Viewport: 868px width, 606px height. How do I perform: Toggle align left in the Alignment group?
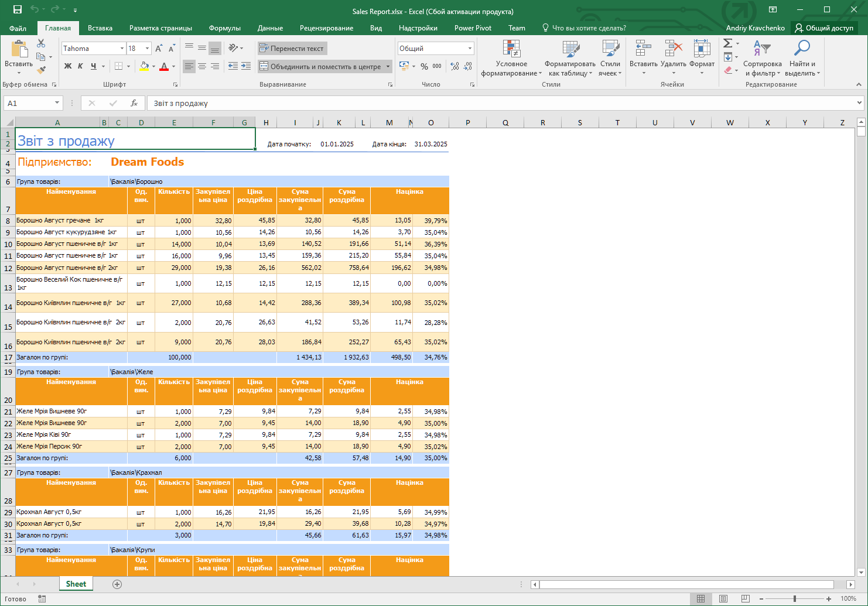pyautogui.click(x=189, y=66)
